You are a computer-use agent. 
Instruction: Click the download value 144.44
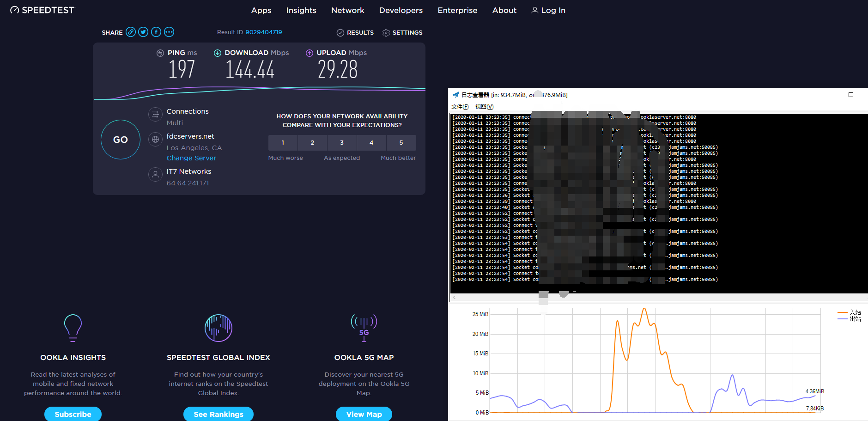point(249,70)
